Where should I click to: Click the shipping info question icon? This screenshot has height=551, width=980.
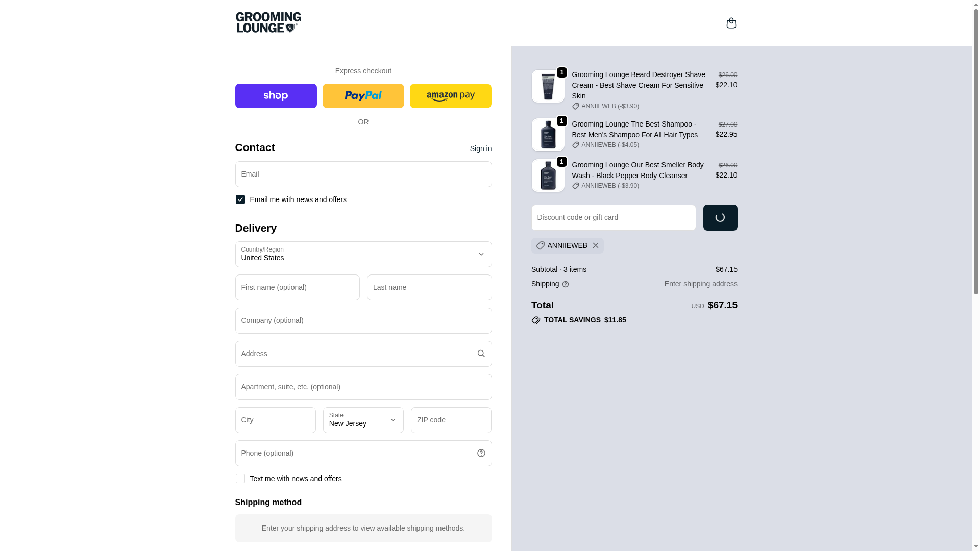pyautogui.click(x=566, y=284)
